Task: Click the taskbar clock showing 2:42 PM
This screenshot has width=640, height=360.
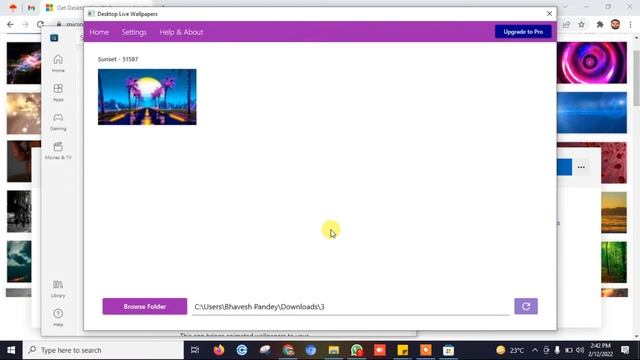Action: [600, 350]
